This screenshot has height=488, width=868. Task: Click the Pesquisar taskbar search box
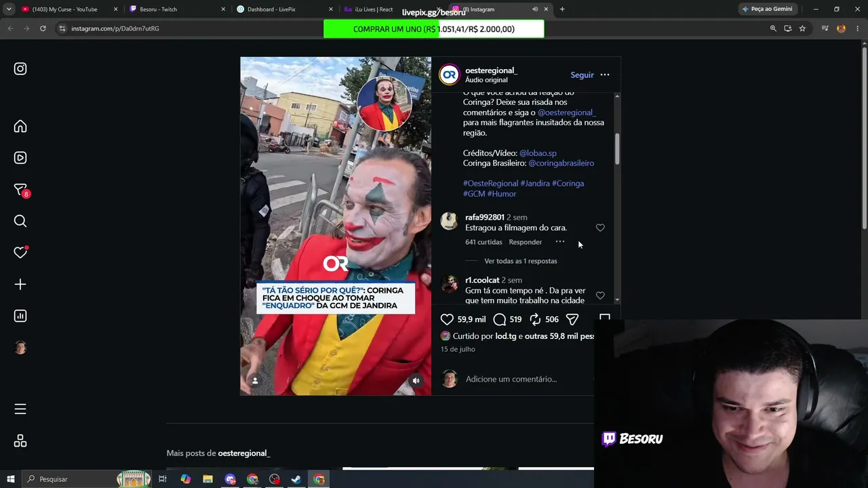(88, 479)
